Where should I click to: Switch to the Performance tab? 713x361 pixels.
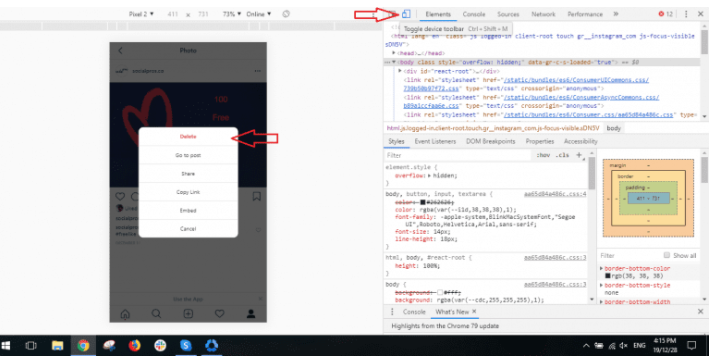coord(585,14)
